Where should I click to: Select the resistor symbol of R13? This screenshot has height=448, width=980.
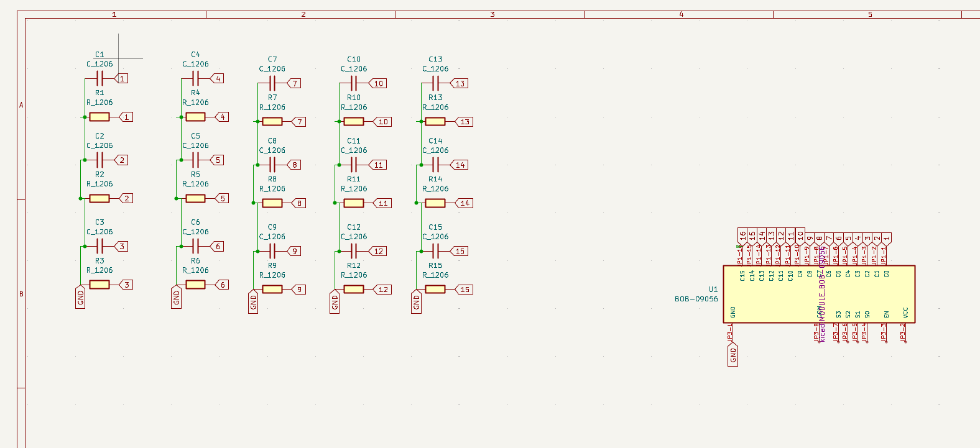coord(435,122)
